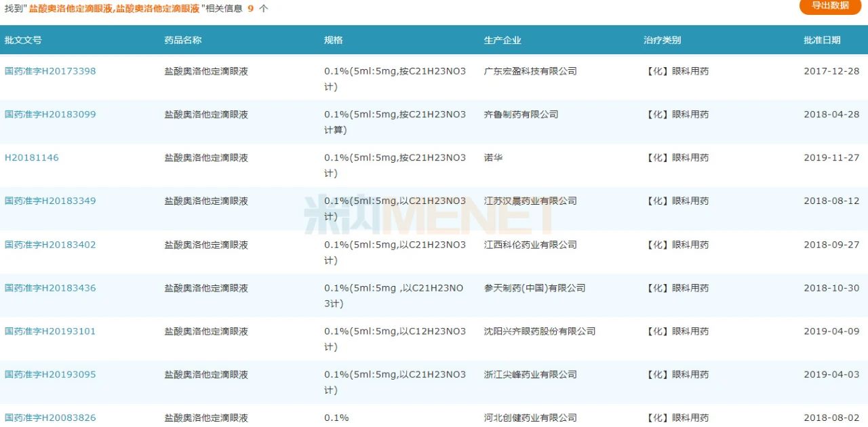
Task: Click approval date 2018-09-27
Action: [x=831, y=245]
